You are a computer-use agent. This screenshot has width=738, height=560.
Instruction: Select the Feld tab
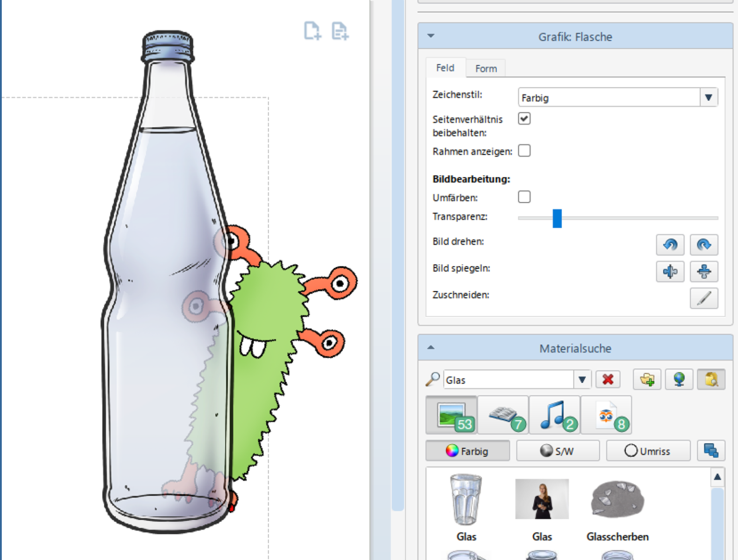click(445, 68)
